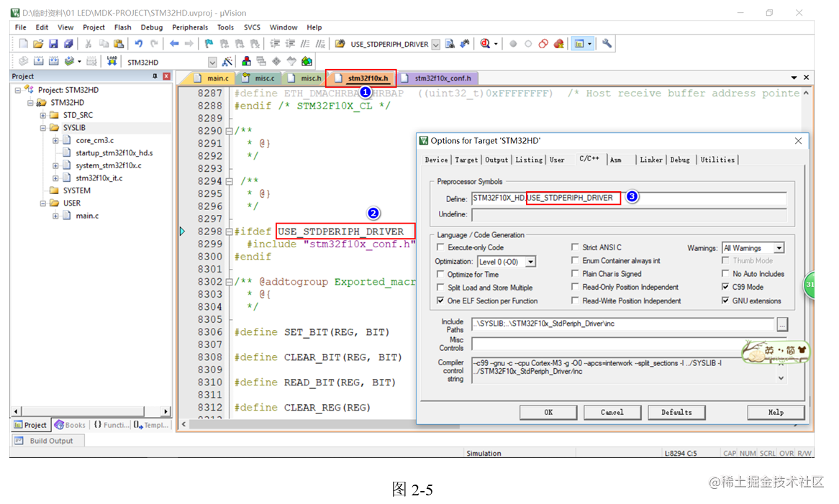Collapse the USER folder node
The height and width of the screenshot is (504, 839).
pos(42,203)
